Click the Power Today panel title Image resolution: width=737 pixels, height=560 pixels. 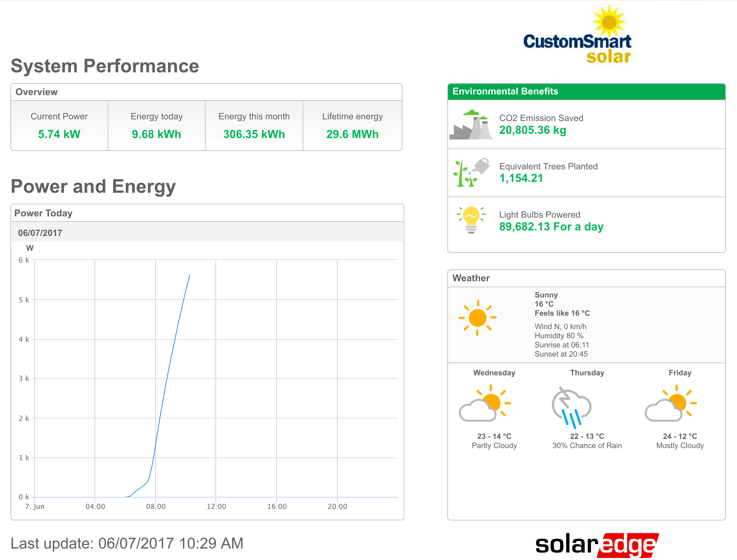tap(43, 213)
